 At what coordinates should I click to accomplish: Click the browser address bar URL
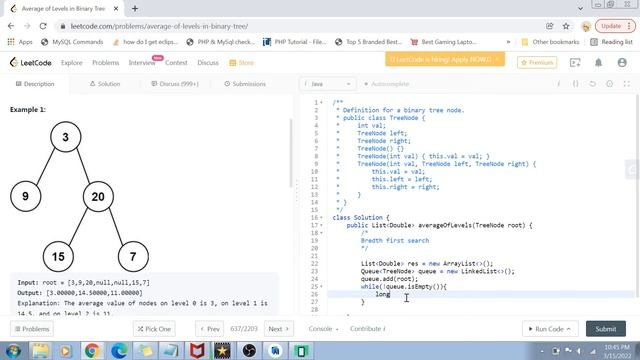tap(159, 26)
